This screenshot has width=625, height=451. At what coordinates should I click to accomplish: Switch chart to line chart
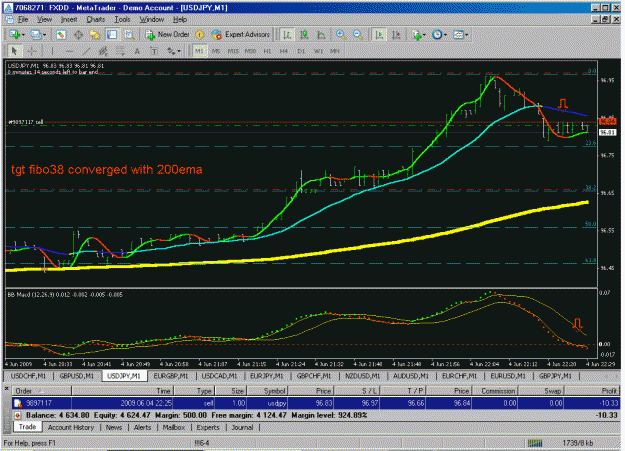coord(321,35)
